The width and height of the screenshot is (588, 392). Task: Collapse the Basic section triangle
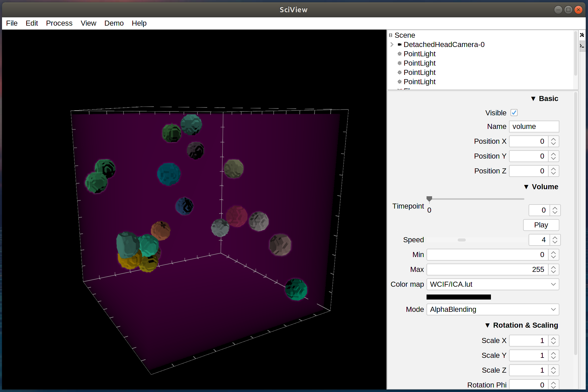point(533,99)
